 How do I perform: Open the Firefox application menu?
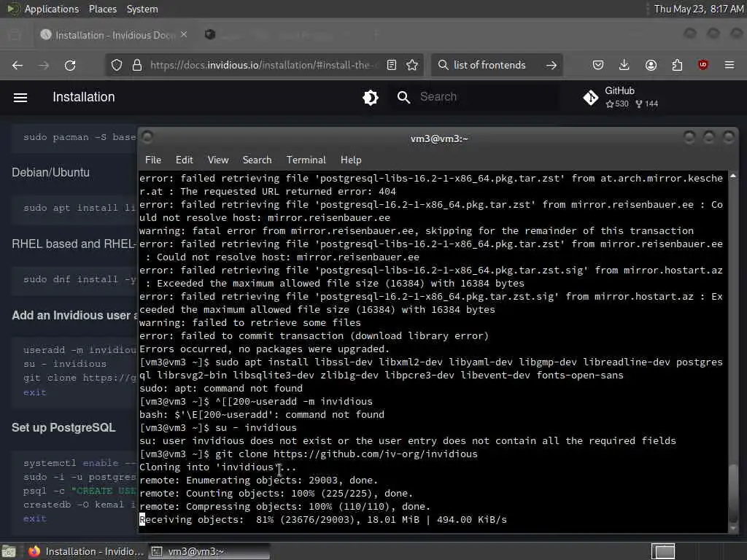[x=729, y=65]
